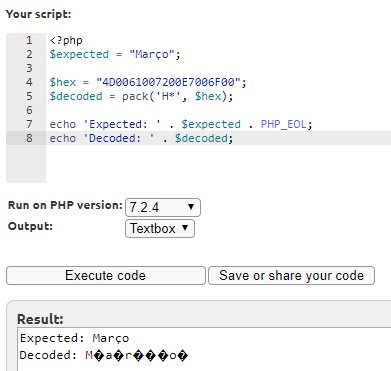Click the 'Expected: Março' result line

point(74,338)
